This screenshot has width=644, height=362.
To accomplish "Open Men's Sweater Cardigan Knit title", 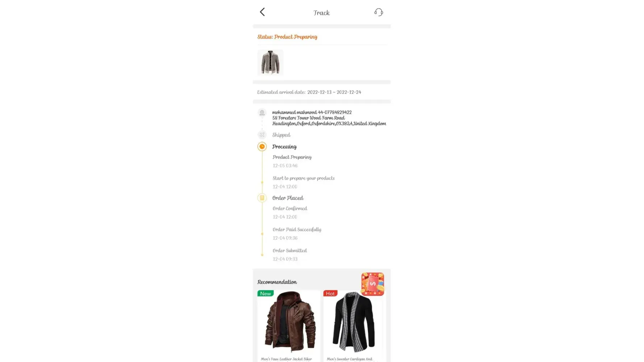I will point(350,359).
